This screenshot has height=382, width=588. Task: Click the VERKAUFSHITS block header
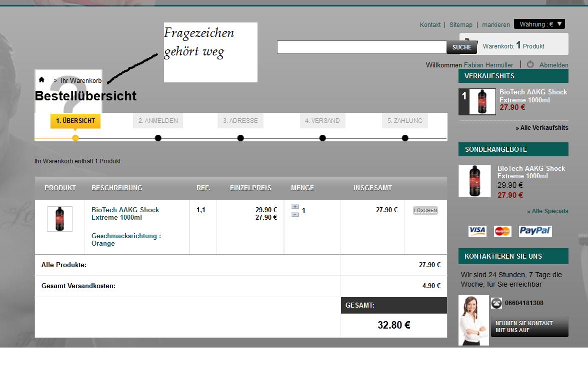coord(513,76)
